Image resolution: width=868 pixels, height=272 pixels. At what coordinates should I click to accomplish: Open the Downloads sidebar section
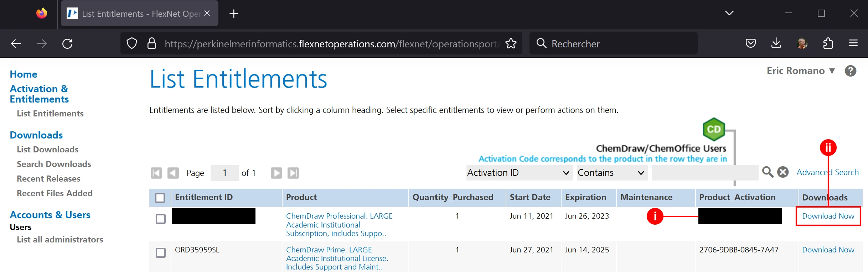pos(36,135)
